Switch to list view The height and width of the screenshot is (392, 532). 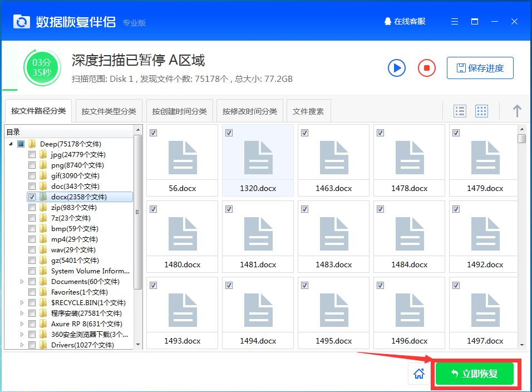coord(460,111)
